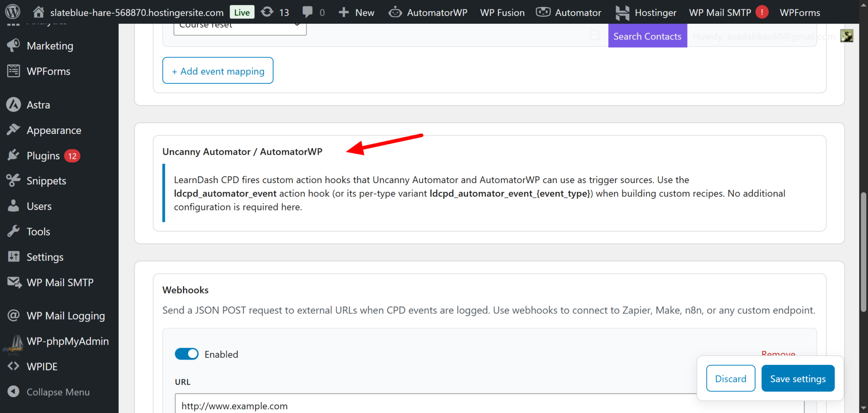Open the site home icon

39,12
